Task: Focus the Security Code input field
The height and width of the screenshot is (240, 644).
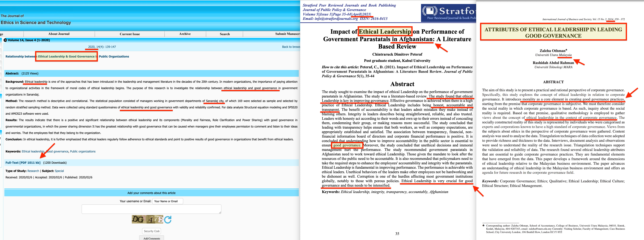Action: [152, 231]
